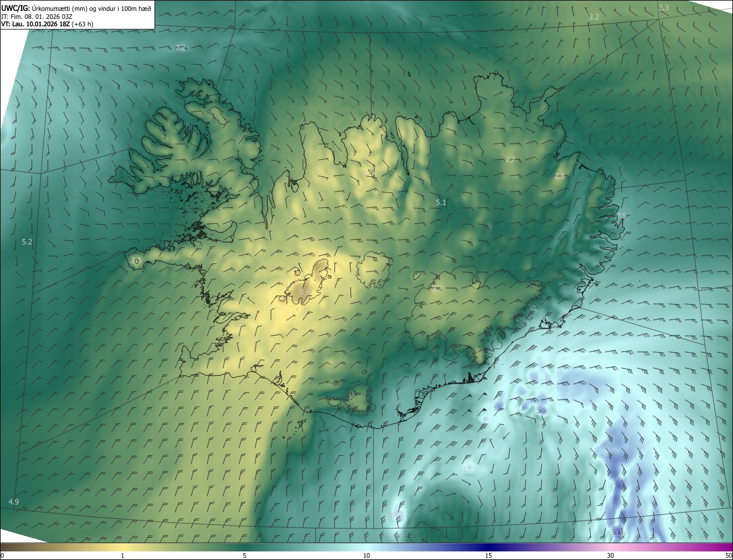733x560 pixels.
Task: Click the colorbar tick label 15
Action: pos(488,556)
